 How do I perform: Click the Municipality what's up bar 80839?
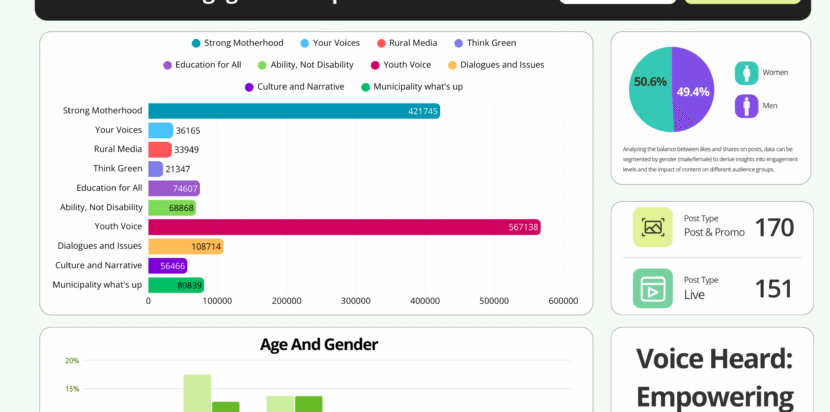point(176,285)
